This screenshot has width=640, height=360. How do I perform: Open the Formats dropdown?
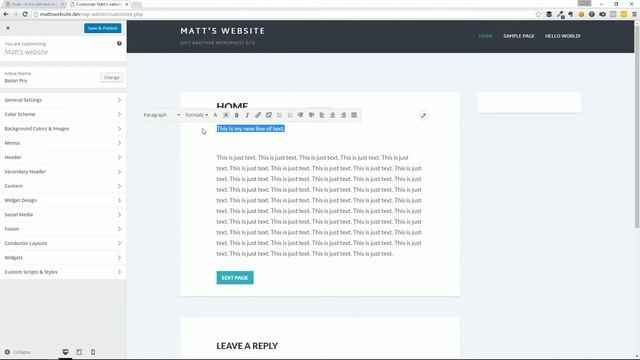(x=196, y=115)
